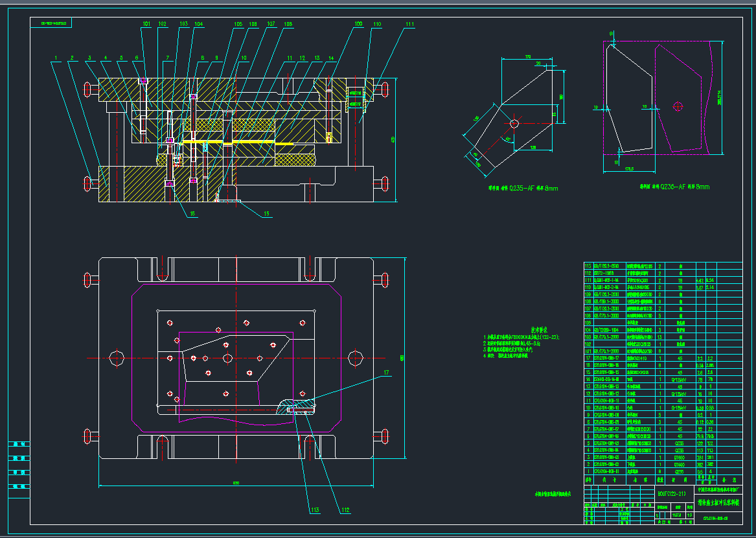
Task: Select callout label 112 under plan view
Action: tap(345, 510)
